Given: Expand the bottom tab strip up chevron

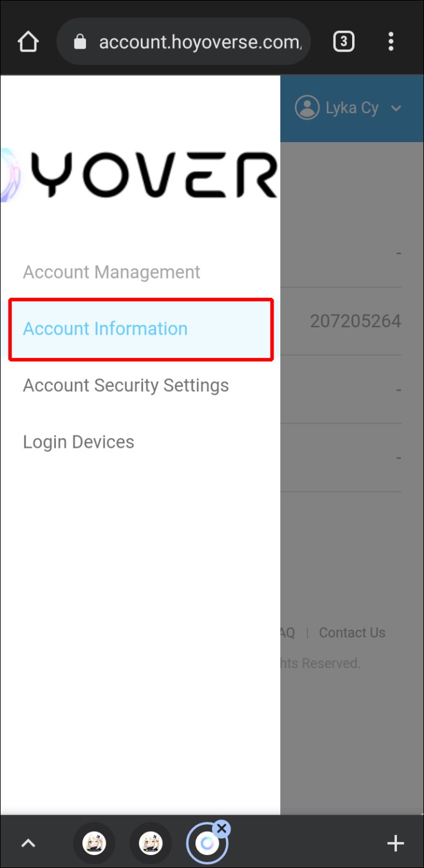Looking at the screenshot, I should pyautogui.click(x=28, y=843).
